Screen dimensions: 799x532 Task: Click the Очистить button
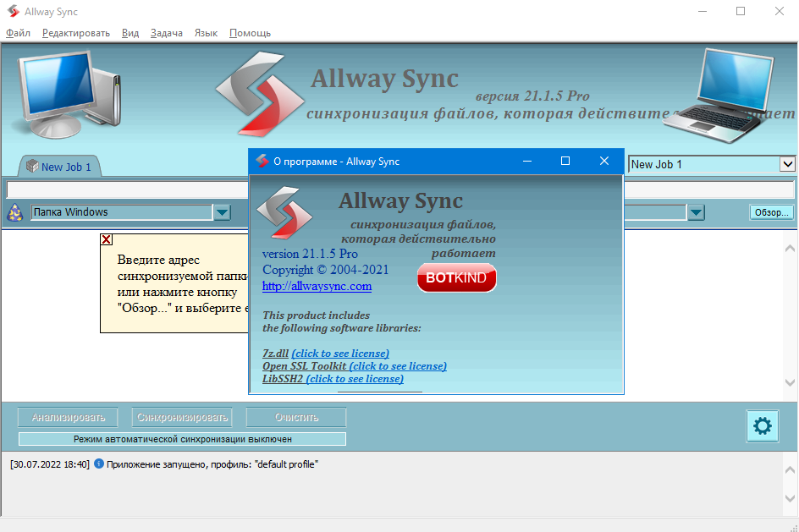coord(296,418)
